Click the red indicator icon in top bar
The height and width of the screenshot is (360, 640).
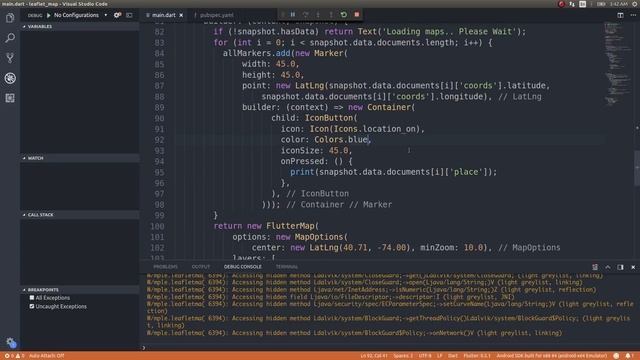pyautogui.click(x=561, y=4)
